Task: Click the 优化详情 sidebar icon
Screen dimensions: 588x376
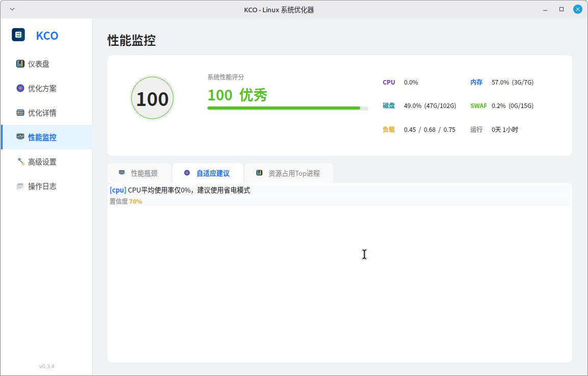Action: (x=20, y=113)
